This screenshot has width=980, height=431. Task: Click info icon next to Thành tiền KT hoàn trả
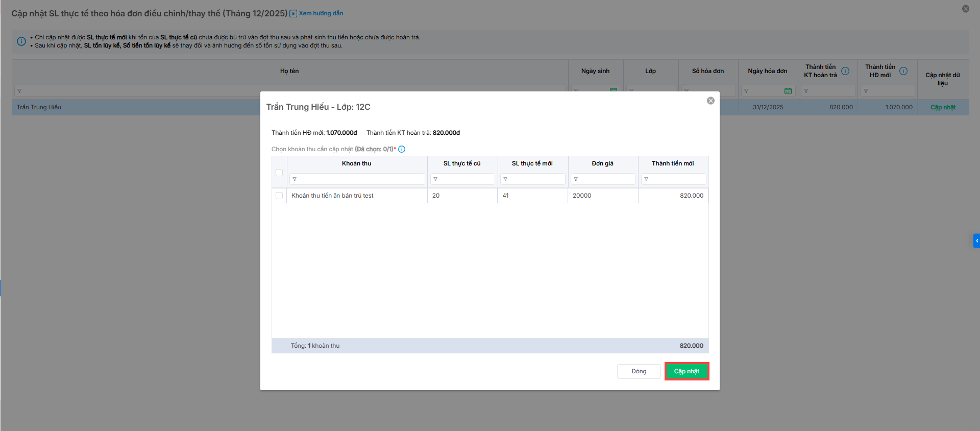[x=845, y=71]
